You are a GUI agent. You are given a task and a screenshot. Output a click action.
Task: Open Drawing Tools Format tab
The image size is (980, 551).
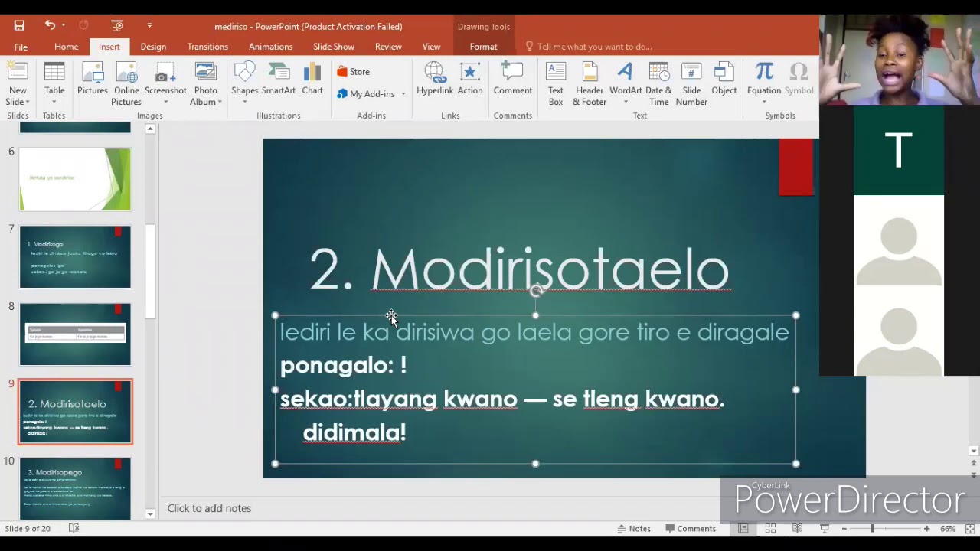(x=483, y=47)
